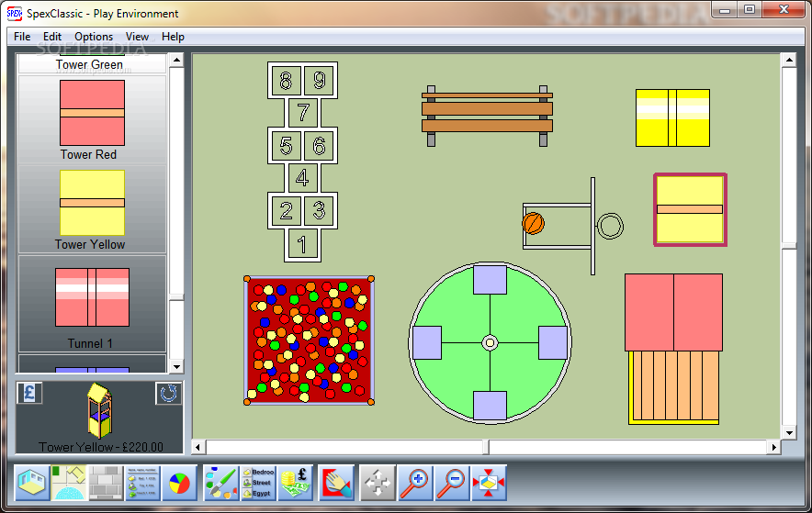Click the pound sign price button
The width and height of the screenshot is (812, 513).
pyautogui.click(x=29, y=393)
